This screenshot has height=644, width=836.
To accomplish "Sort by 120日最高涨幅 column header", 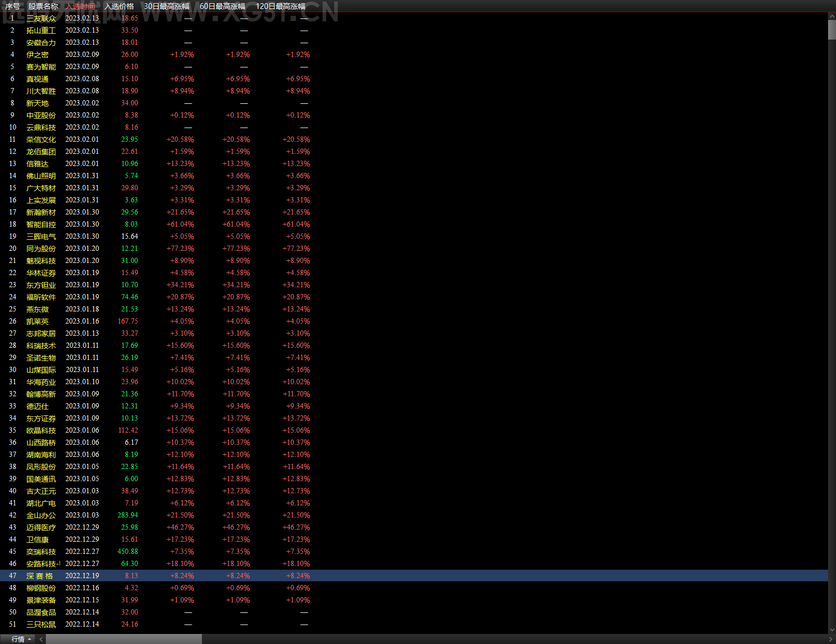I will [x=280, y=6].
